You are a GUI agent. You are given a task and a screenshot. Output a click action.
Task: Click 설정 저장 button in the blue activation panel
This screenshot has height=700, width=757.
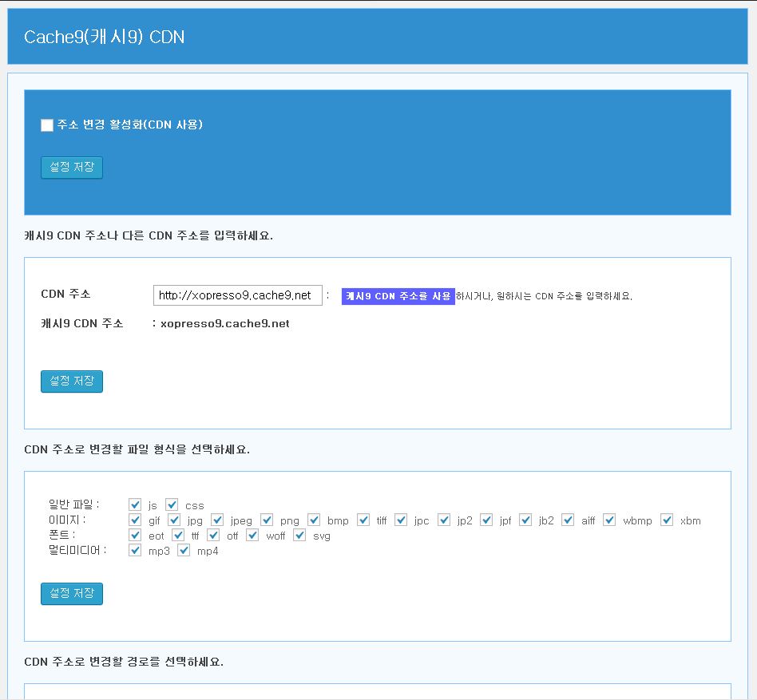[x=71, y=168]
